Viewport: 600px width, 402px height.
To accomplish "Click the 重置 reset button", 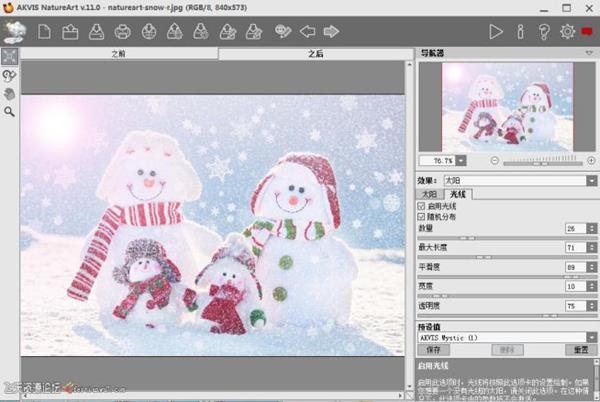I will click(580, 350).
